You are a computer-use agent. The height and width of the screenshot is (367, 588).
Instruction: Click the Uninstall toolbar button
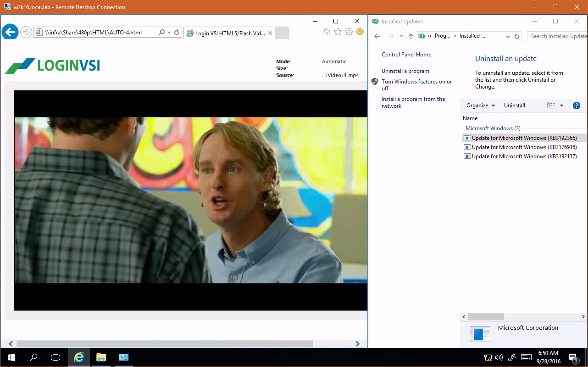[x=515, y=106]
